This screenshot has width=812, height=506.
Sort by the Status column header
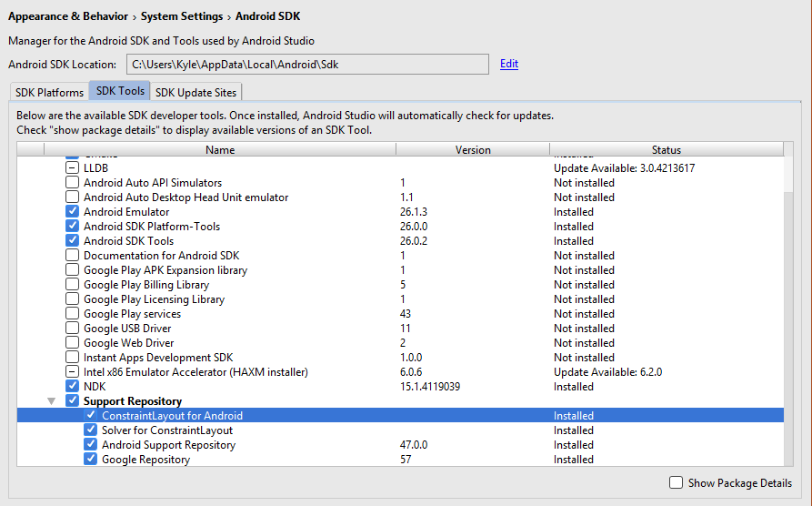(666, 150)
